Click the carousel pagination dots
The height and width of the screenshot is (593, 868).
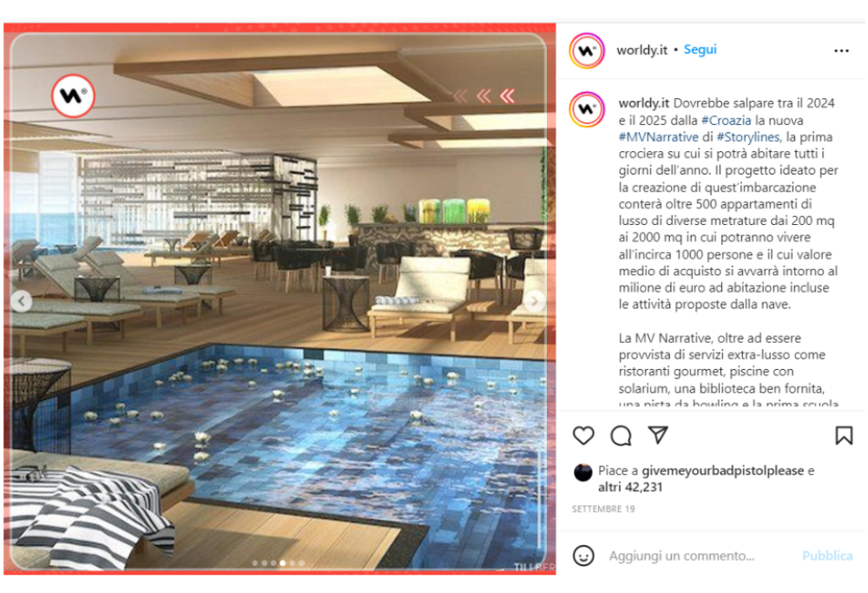coord(278,563)
